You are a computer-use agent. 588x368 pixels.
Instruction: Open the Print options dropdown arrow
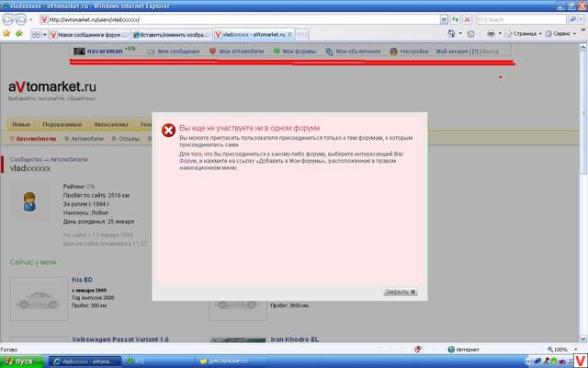(500, 34)
